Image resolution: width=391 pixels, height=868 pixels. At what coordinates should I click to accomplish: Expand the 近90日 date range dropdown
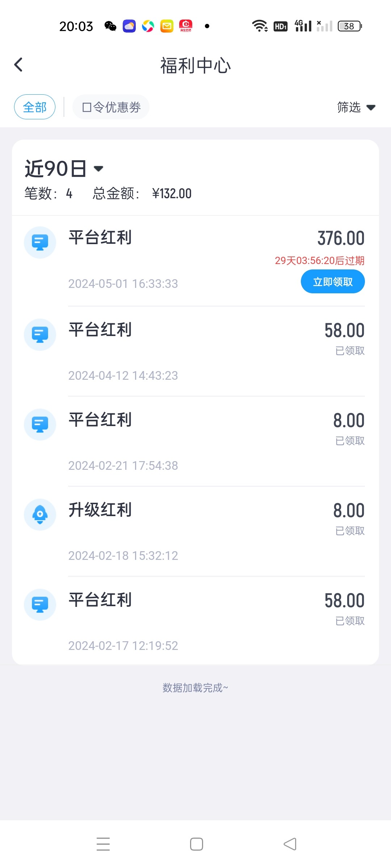point(56,169)
